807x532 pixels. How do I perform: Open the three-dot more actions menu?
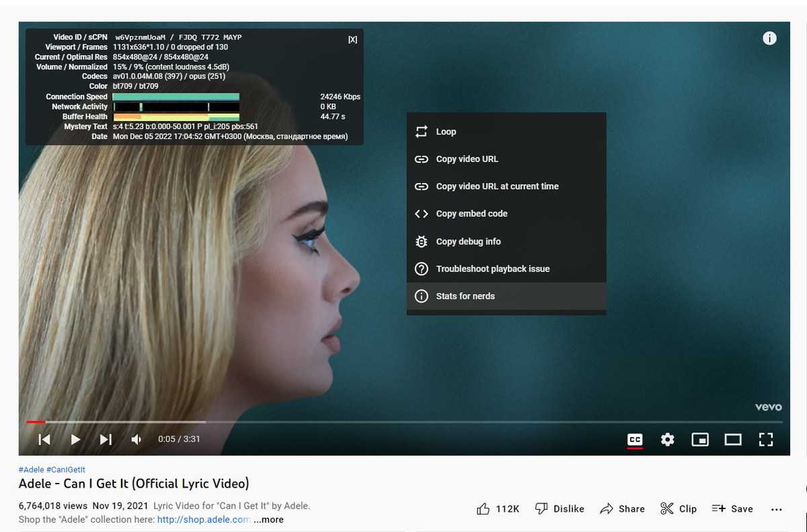coord(776,509)
